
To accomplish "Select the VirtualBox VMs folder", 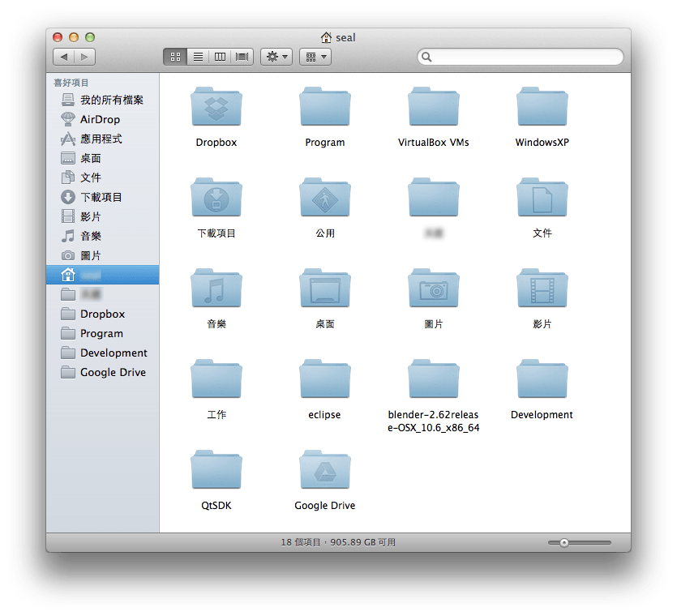I will point(433,108).
